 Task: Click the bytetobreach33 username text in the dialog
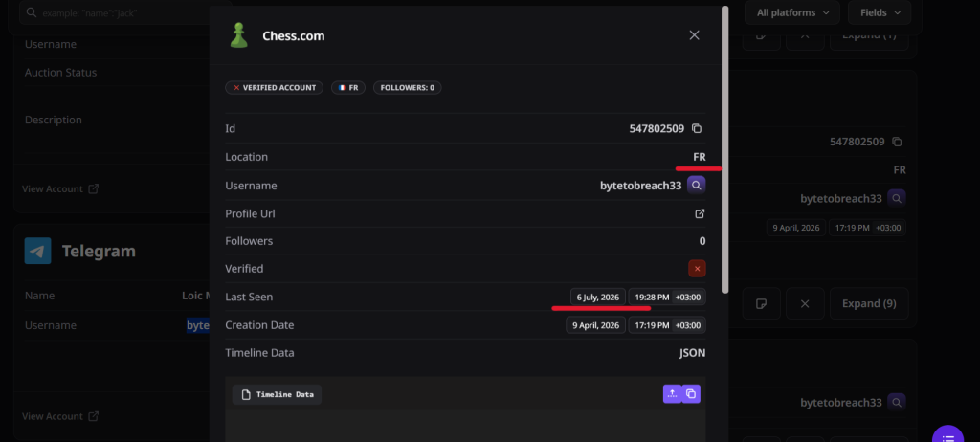[640, 186]
